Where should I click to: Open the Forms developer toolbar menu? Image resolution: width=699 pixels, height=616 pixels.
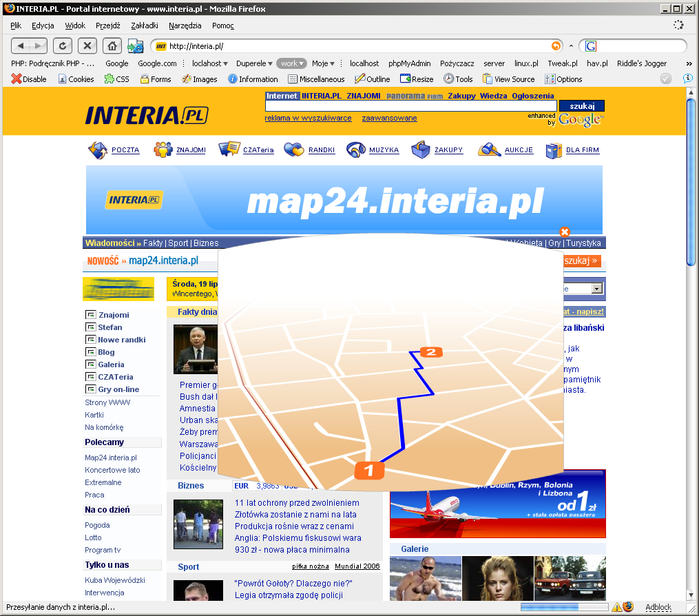click(x=156, y=79)
